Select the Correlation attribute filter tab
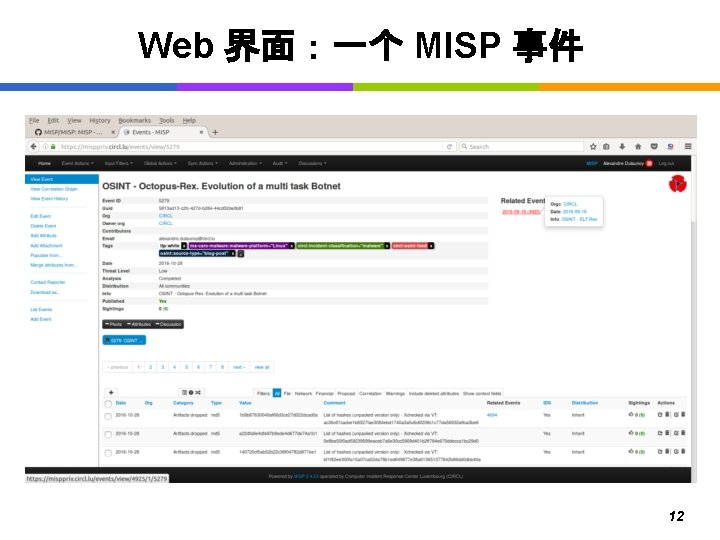 (x=370, y=394)
